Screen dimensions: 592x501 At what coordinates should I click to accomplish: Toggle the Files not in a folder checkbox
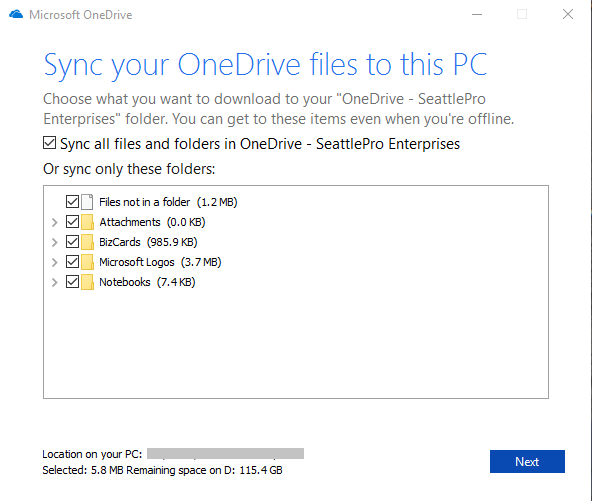click(72, 202)
